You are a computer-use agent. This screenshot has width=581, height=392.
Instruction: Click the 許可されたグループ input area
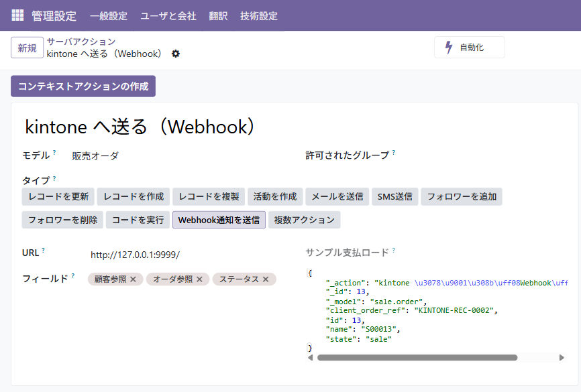(482, 156)
